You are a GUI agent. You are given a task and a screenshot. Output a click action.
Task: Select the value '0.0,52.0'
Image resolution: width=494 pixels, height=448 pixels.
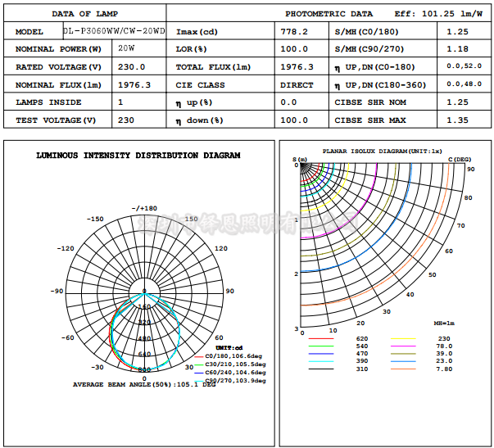click(464, 66)
